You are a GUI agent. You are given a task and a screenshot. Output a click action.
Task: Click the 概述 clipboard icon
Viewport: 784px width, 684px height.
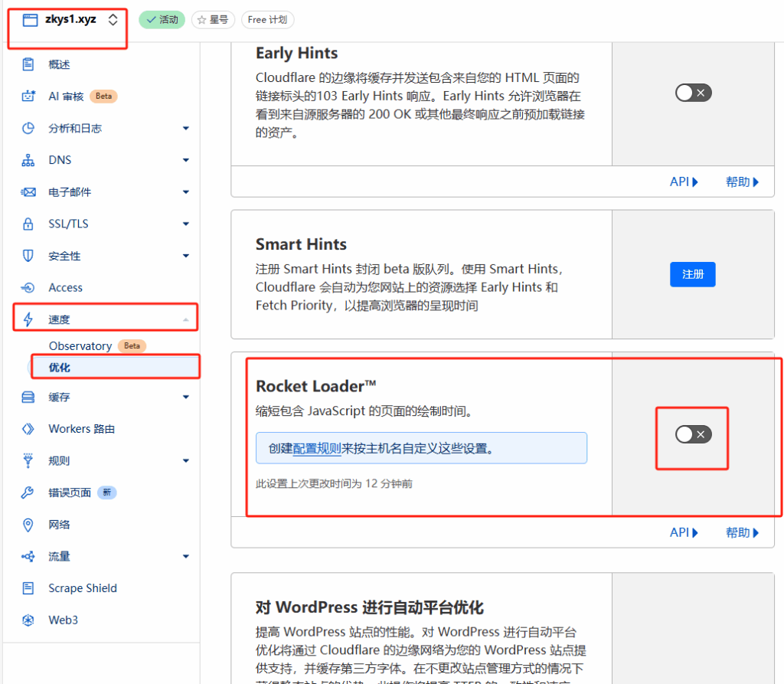pyautogui.click(x=28, y=64)
